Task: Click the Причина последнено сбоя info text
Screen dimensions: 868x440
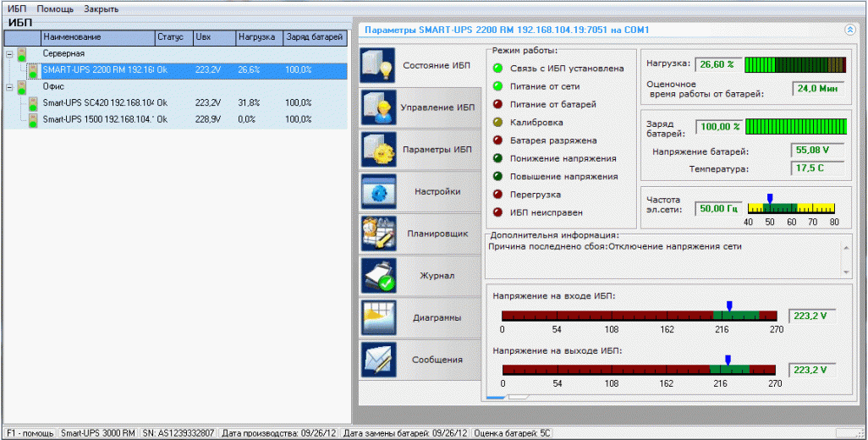Action: pyautogui.click(x=614, y=247)
